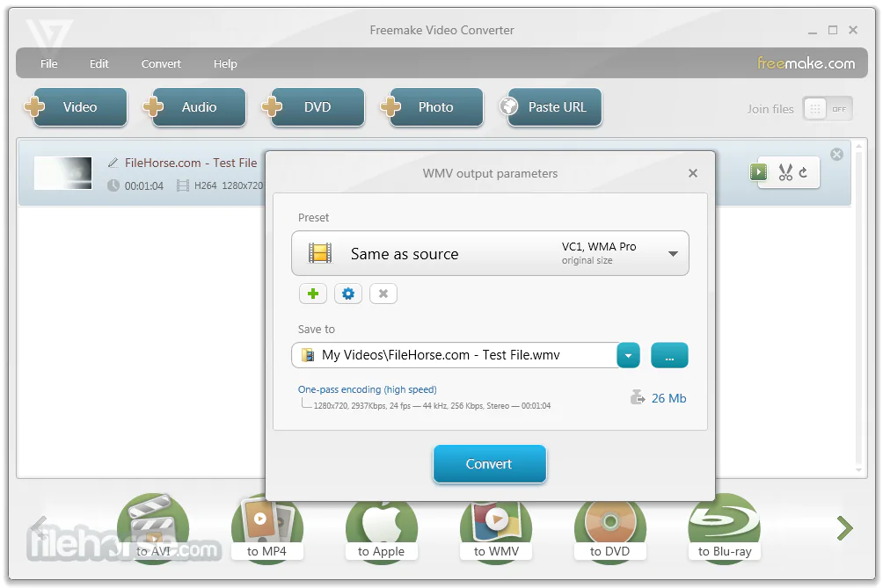883x588 pixels.
Task: Rename file using the pencil icon
Action: (x=113, y=163)
